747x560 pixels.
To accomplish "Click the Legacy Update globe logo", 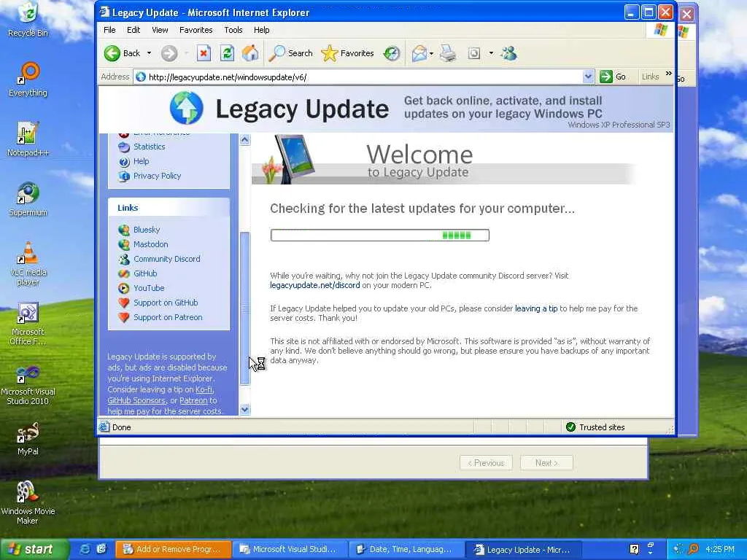I will pyautogui.click(x=186, y=108).
